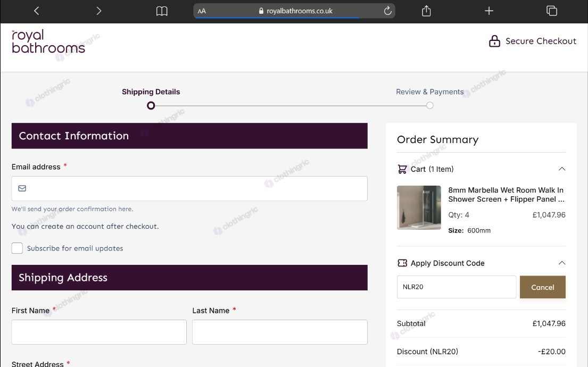Open a new tab with the plus icon
Image resolution: width=588 pixels, height=367 pixels.
pos(488,11)
